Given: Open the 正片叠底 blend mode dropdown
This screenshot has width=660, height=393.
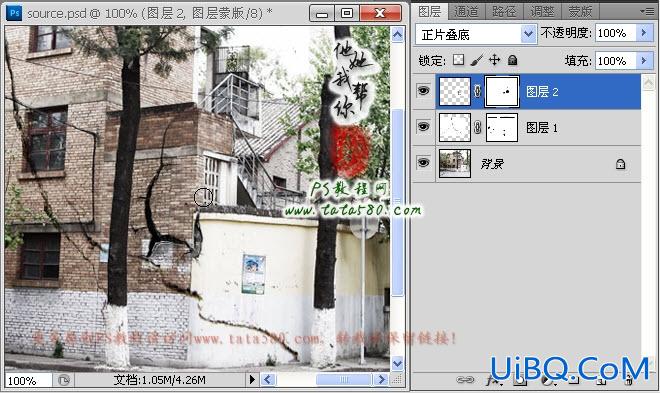Looking at the screenshot, I should tap(528, 34).
